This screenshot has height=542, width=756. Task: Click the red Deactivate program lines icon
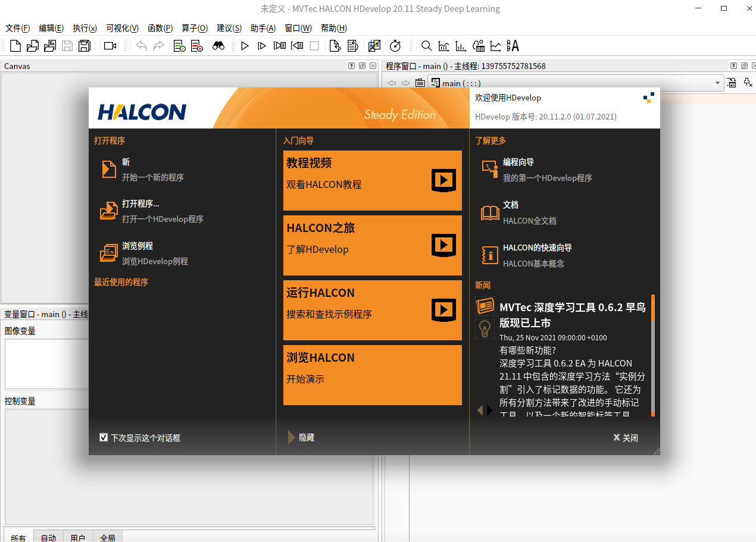pyautogui.click(x=197, y=46)
